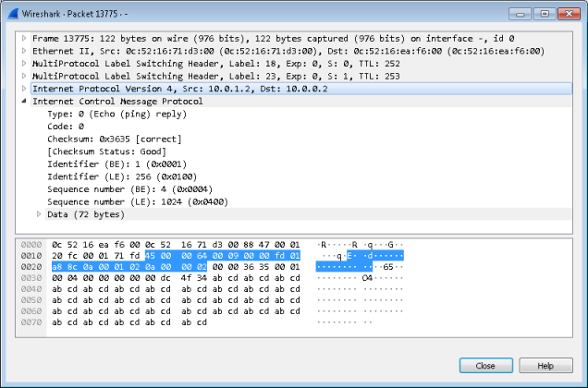The width and height of the screenshot is (588, 388).
Task: Close window with the red X
Action: point(570,14)
